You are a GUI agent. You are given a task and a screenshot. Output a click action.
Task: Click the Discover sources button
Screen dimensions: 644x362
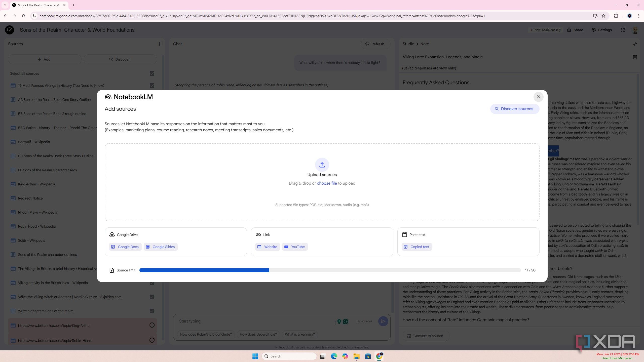point(514,109)
